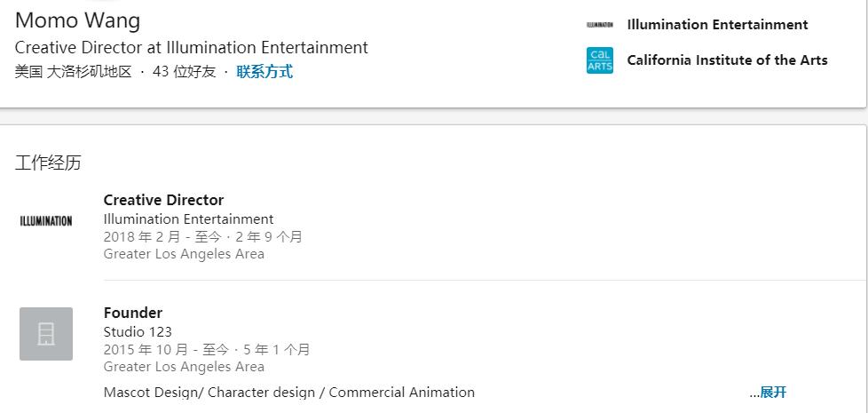
Task: Click the gray Studio 123 company placeholder icon
Action: pyautogui.click(x=46, y=334)
